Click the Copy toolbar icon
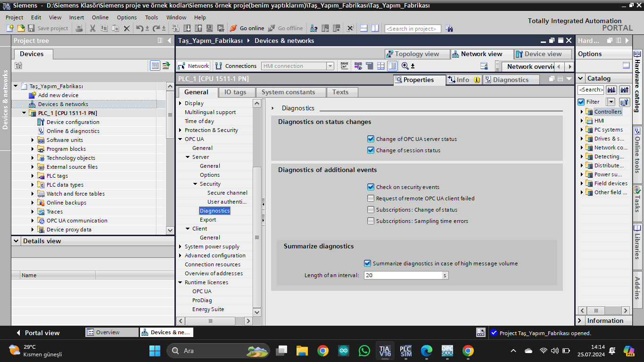This screenshot has width=644, height=362. tap(104, 28)
